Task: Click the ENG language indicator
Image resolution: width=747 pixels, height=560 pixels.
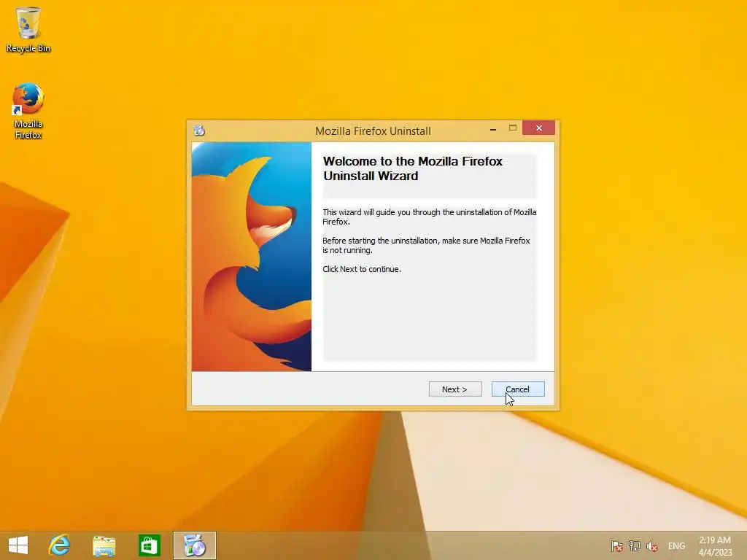Action: (x=676, y=545)
